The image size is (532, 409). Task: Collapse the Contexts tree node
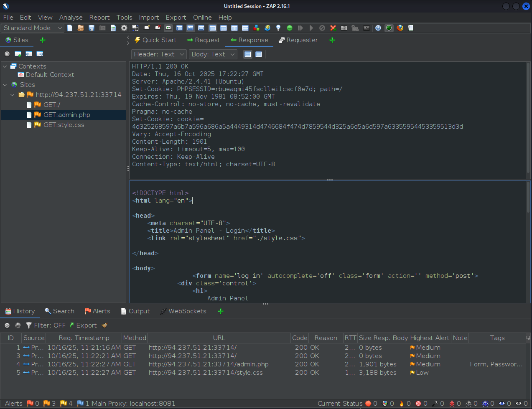pos(5,66)
